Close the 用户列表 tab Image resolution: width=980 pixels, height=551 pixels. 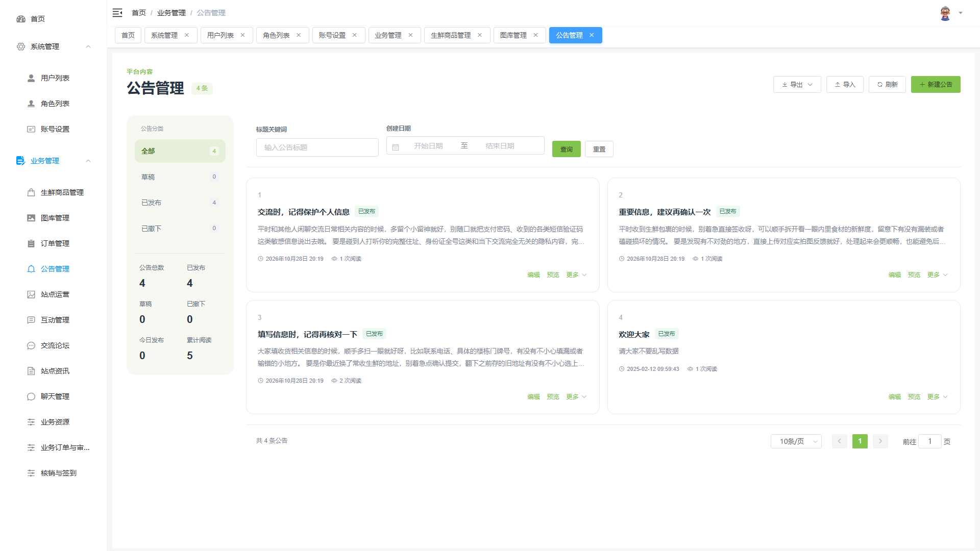[x=242, y=35]
